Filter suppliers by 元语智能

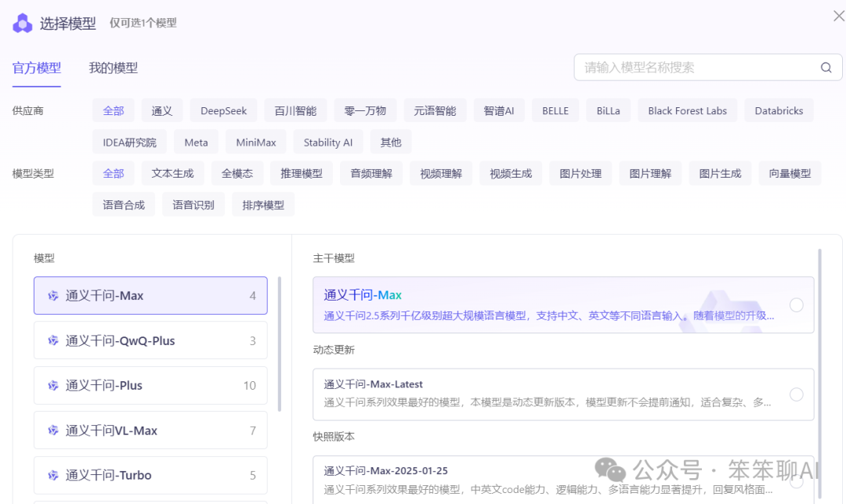point(435,110)
